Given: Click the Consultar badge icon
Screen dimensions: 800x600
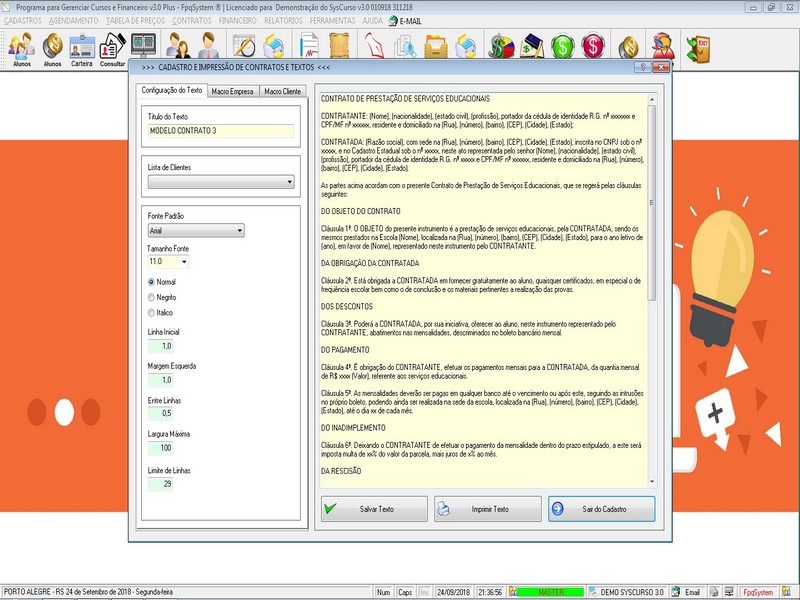Looking at the screenshot, I should click(112, 47).
